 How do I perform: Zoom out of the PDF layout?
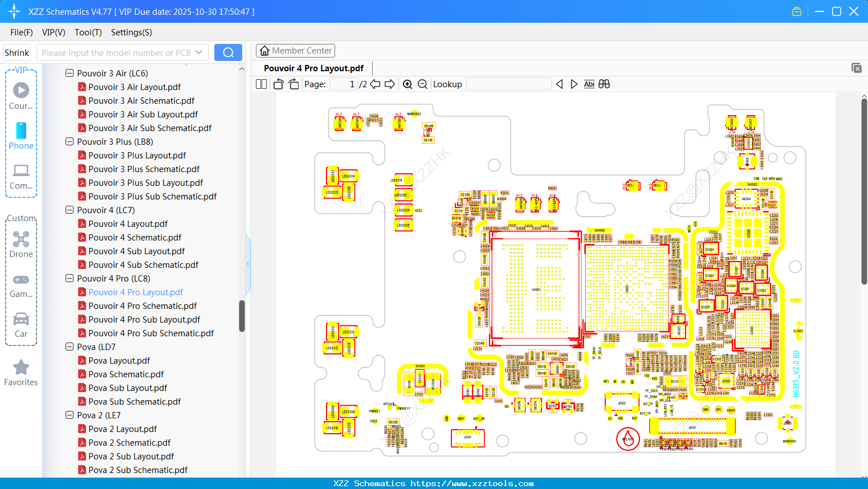tap(422, 84)
